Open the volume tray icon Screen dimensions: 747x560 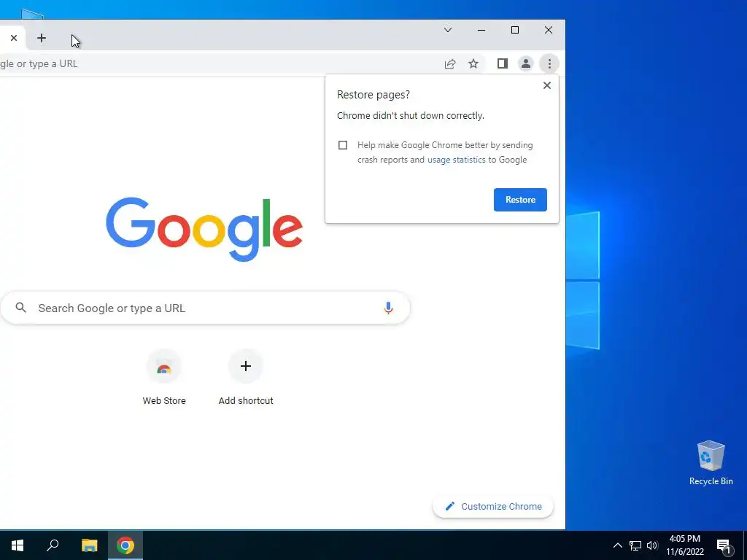coord(652,545)
